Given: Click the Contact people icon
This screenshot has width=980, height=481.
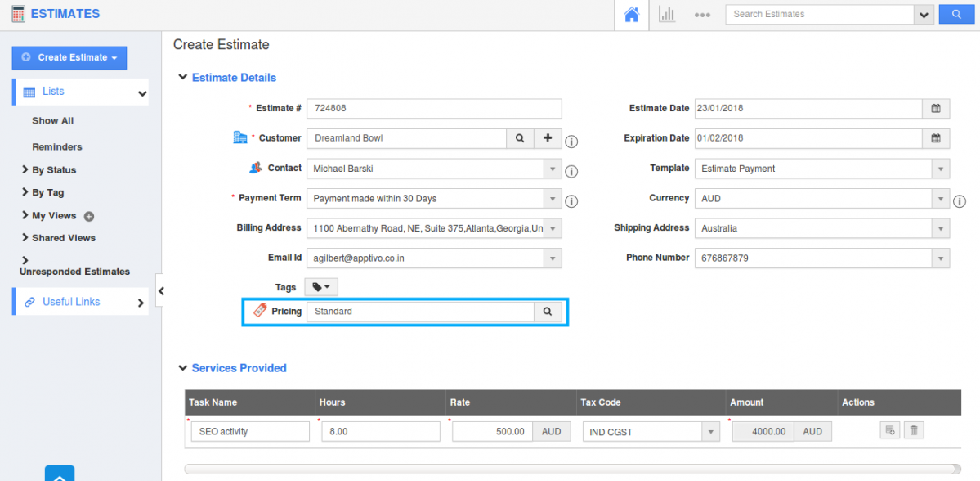Looking at the screenshot, I should pyautogui.click(x=255, y=168).
